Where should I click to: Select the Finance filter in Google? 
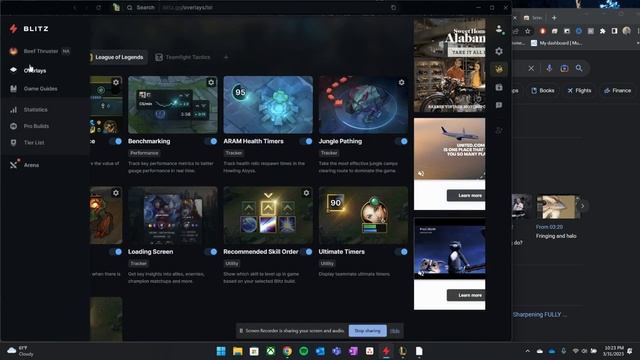point(618,91)
